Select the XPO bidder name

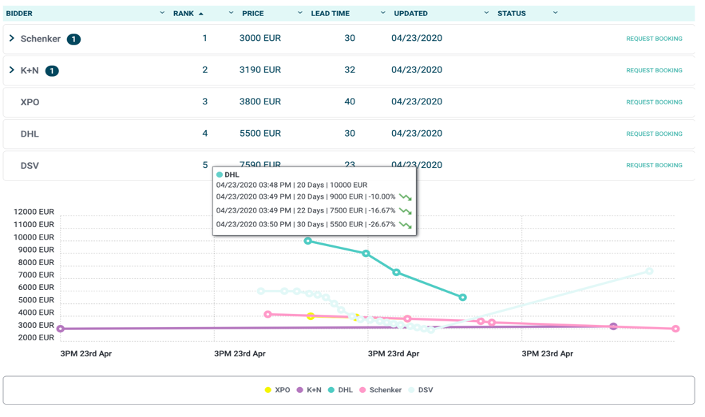tap(30, 102)
